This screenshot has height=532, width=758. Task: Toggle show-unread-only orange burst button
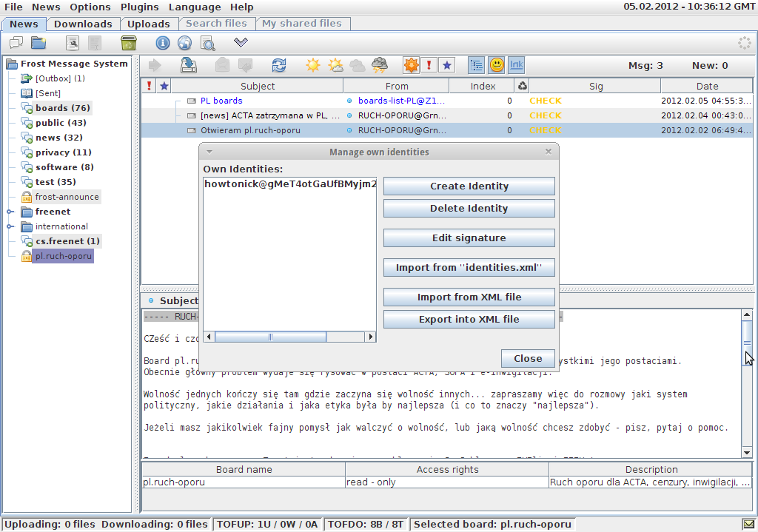coord(412,65)
